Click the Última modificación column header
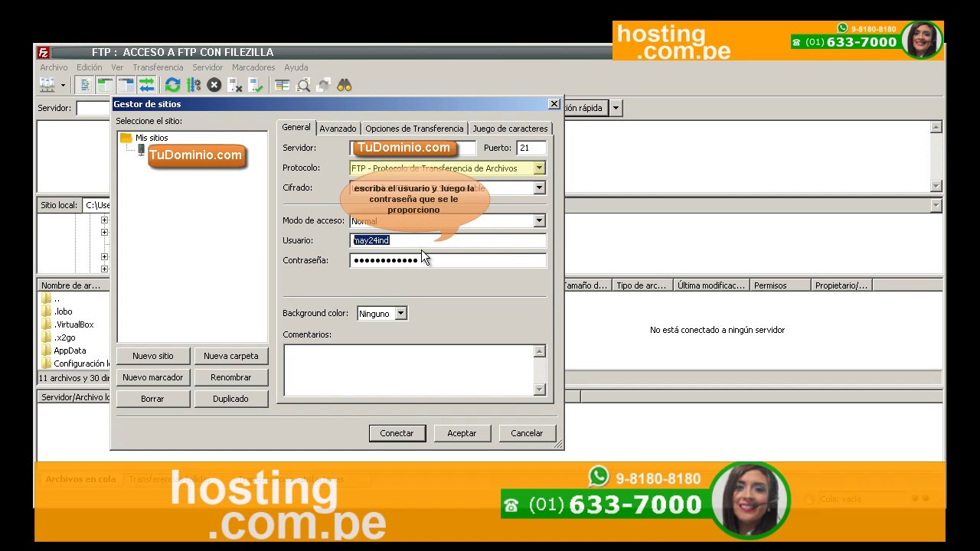The image size is (980, 551). coord(711,285)
